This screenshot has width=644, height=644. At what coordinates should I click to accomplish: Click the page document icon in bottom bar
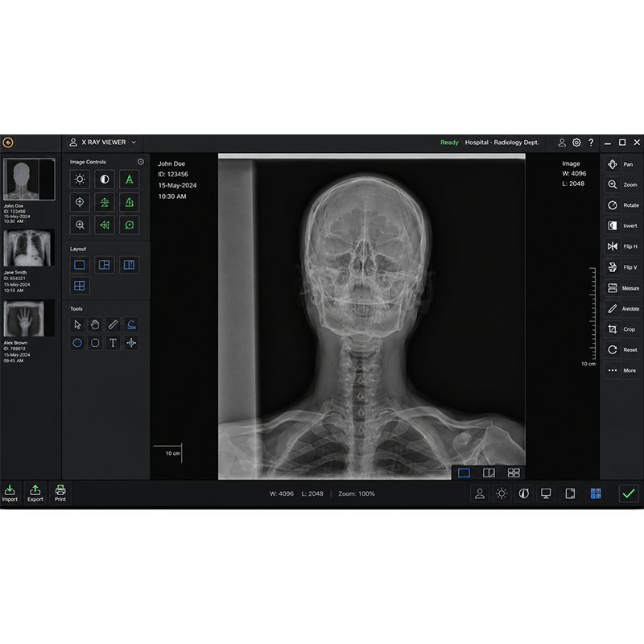[x=570, y=493]
